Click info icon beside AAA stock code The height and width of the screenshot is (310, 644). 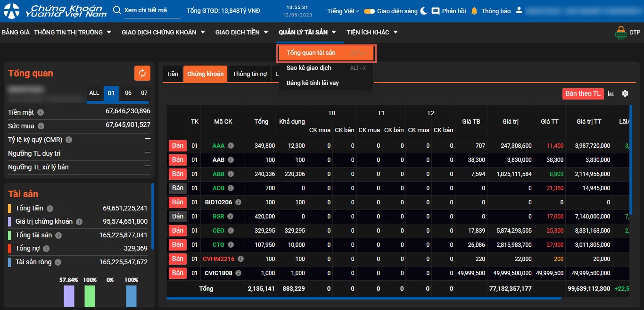[x=231, y=146]
